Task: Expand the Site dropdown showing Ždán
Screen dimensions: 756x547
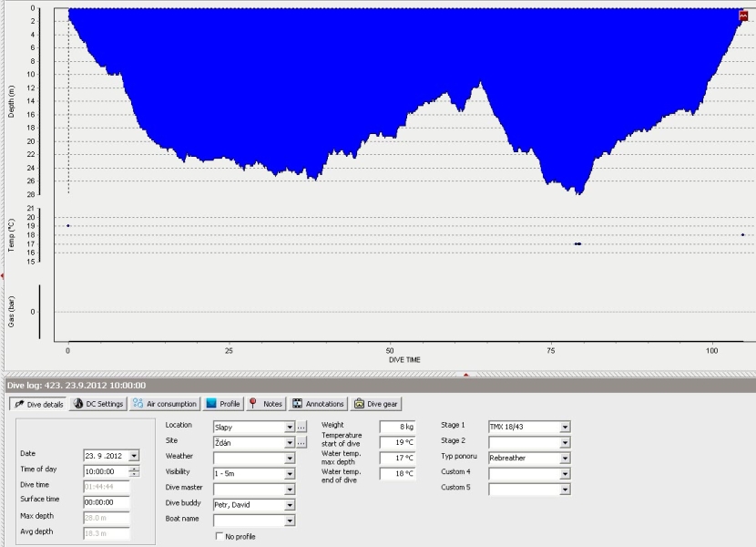Action: click(x=290, y=443)
